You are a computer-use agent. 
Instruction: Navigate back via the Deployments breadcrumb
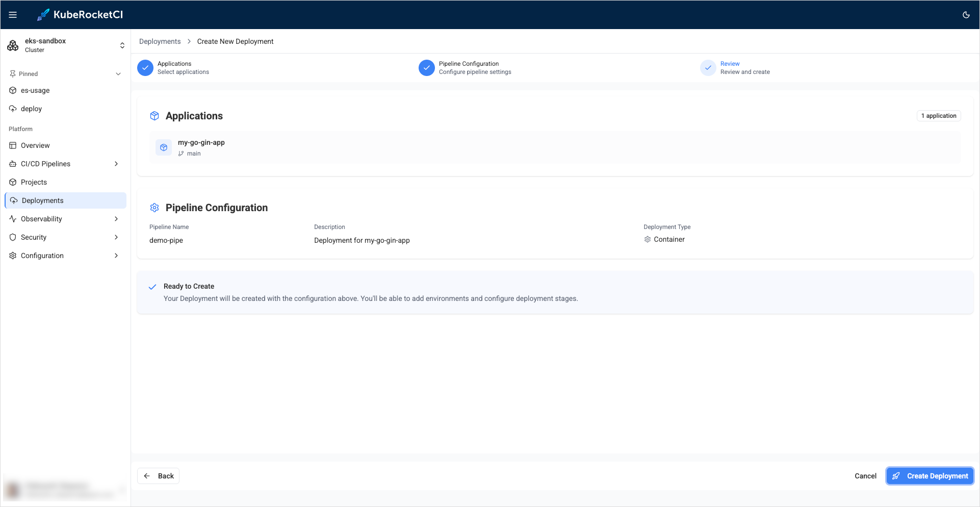pyautogui.click(x=160, y=41)
